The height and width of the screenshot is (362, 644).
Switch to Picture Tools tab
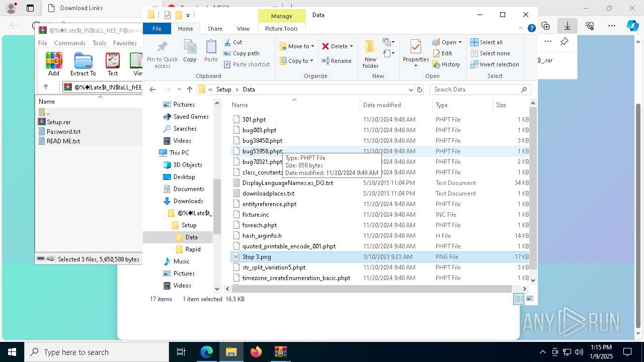click(281, 29)
